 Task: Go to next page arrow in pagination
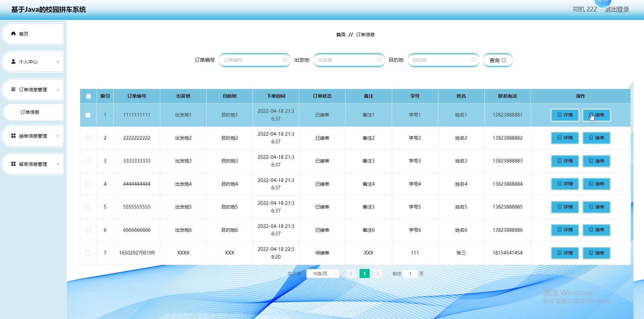pos(378,274)
